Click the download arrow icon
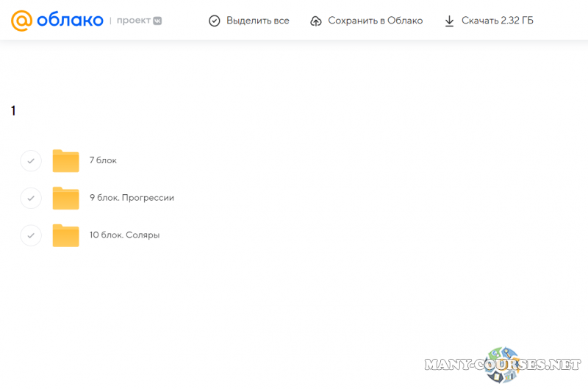 (450, 21)
